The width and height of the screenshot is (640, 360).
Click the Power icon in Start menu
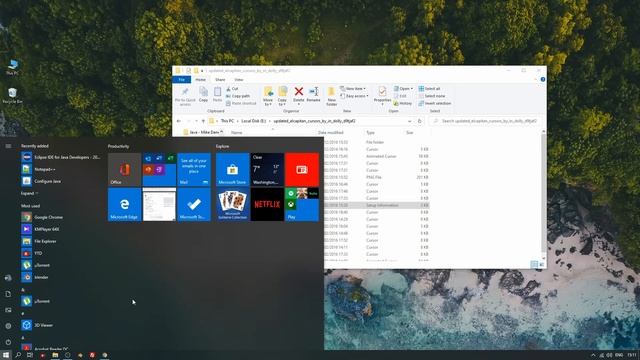pos(8,342)
